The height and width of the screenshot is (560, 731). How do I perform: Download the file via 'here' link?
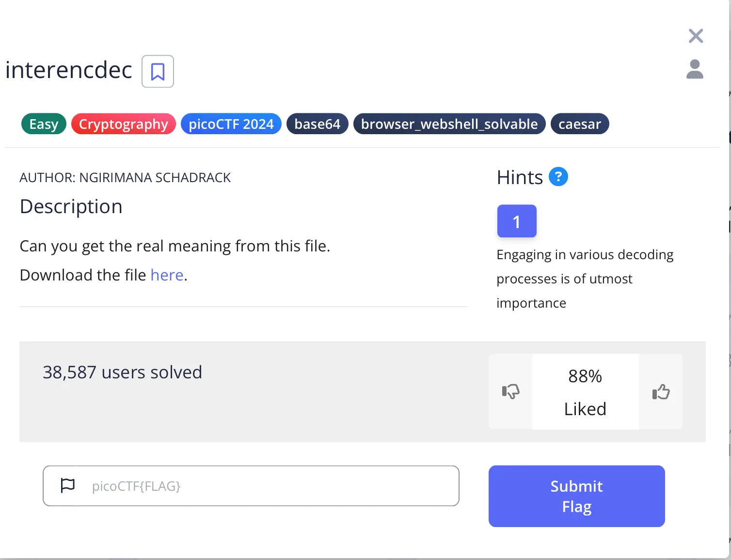pyautogui.click(x=167, y=275)
